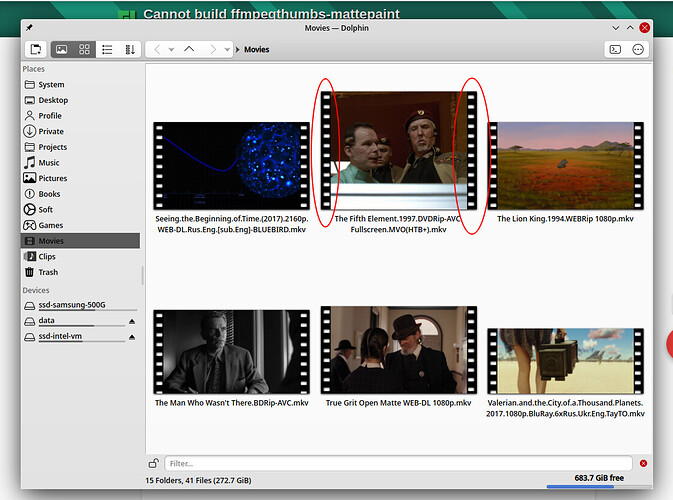Click the Dolphin title bar down-arrow button
This screenshot has height=500, width=673.
coord(615,28)
